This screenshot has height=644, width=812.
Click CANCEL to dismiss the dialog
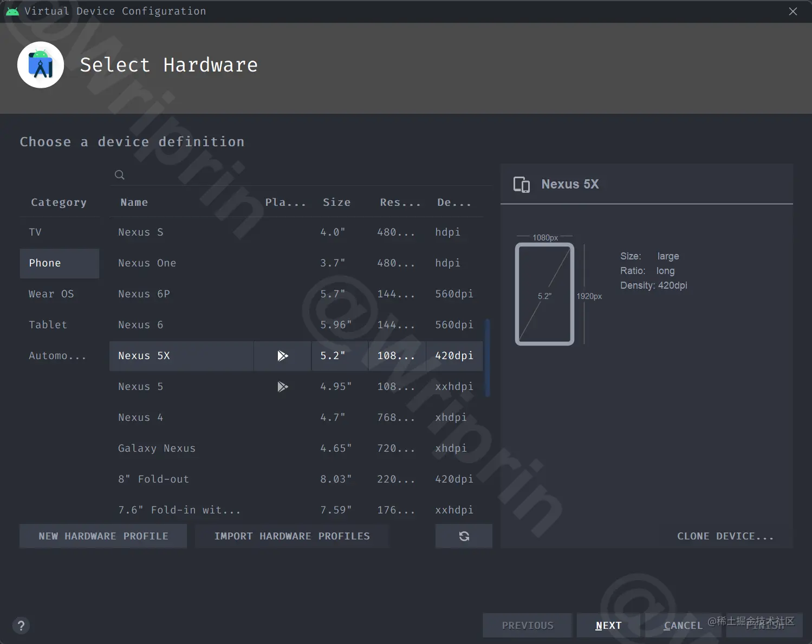[682, 625]
